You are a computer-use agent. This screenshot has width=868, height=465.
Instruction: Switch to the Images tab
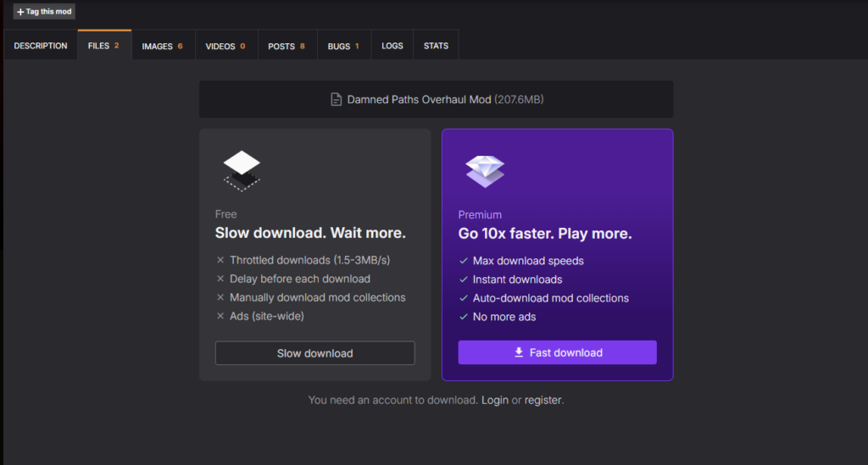(163, 46)
